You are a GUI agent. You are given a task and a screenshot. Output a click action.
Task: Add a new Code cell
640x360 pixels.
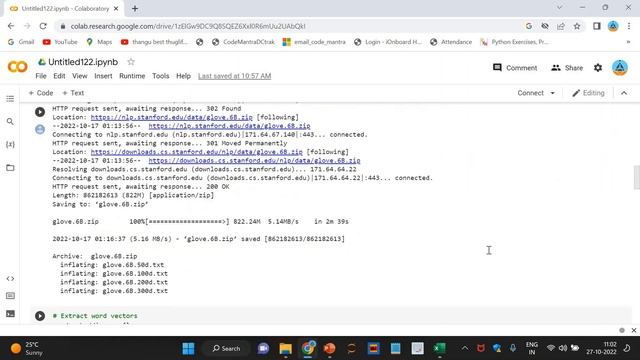click(41, 93)
